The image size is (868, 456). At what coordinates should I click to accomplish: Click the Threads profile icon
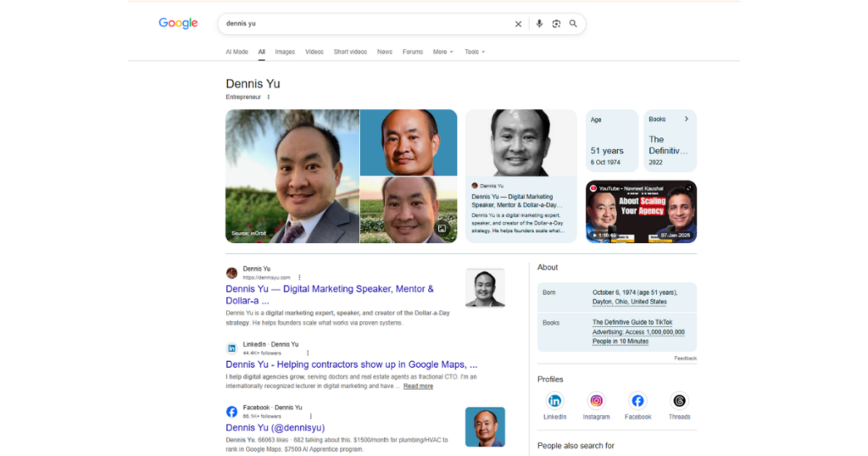point(679,401)
